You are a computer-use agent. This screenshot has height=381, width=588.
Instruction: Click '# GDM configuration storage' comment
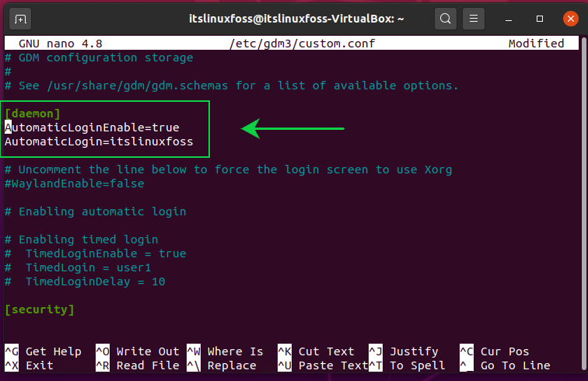click(99, 58)
